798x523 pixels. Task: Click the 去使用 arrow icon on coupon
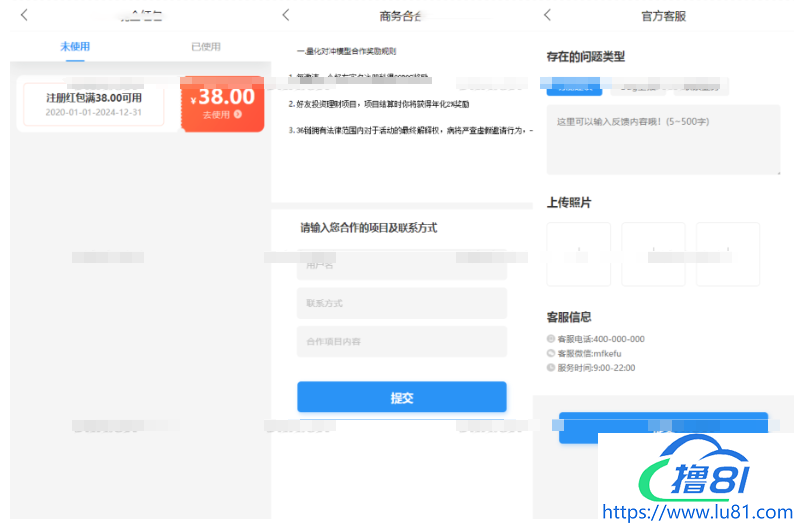click(x=238, y=115)
